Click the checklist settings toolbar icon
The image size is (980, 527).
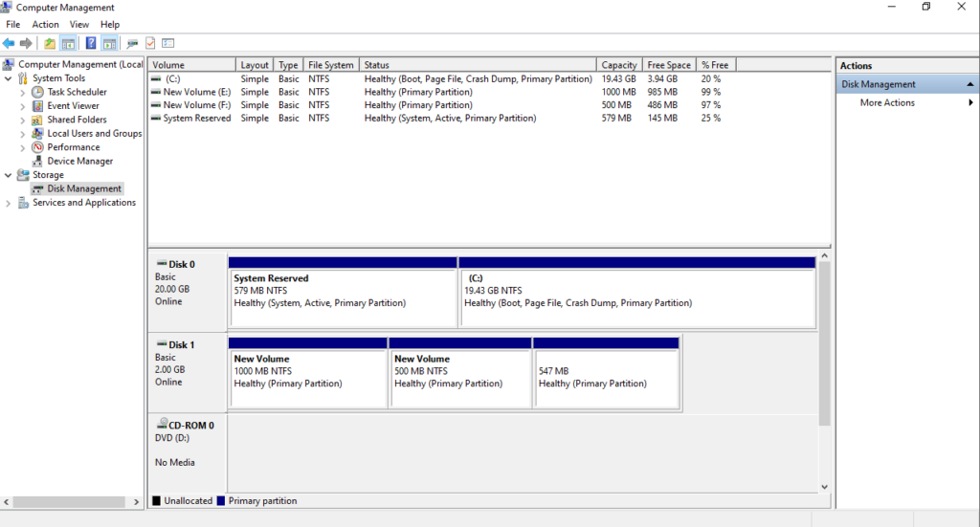168,43
